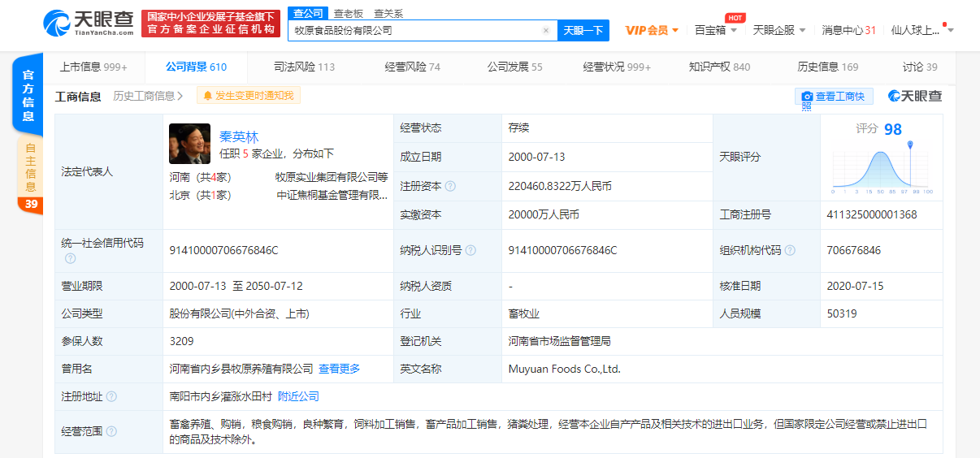Viewport: 980px width, 458px height.
Task: Open 中证焦桐基金管理有限... link
Action: coord(332,195)
